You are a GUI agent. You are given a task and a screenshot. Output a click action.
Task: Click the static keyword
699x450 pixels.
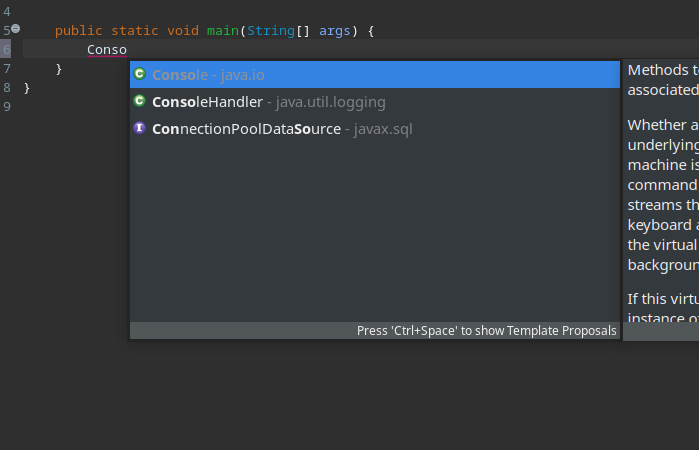(135, 31)
